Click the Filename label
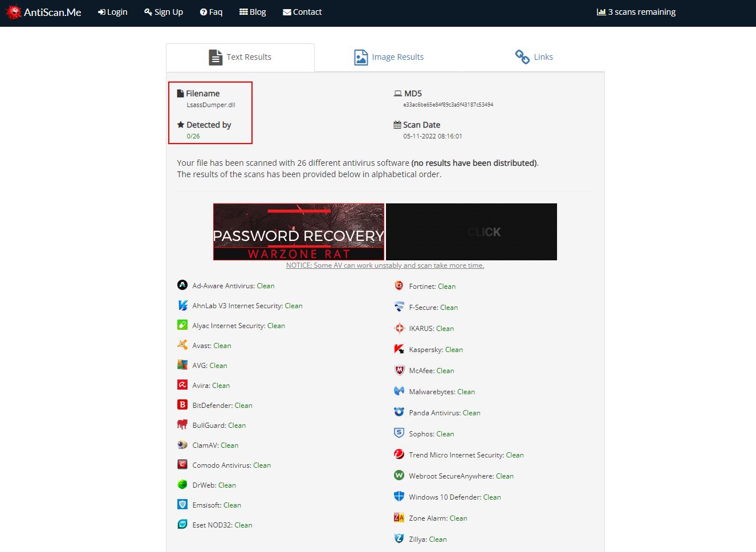Viewport: 756px width, 552px height. (198, 93)
